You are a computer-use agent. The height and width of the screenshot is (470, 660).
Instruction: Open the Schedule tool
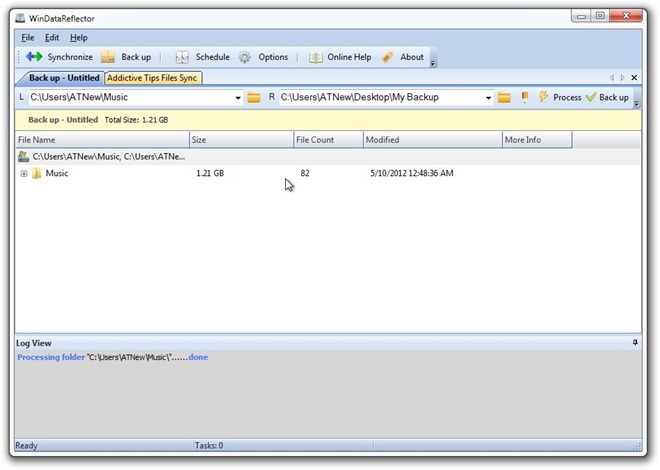click(182, 57)
